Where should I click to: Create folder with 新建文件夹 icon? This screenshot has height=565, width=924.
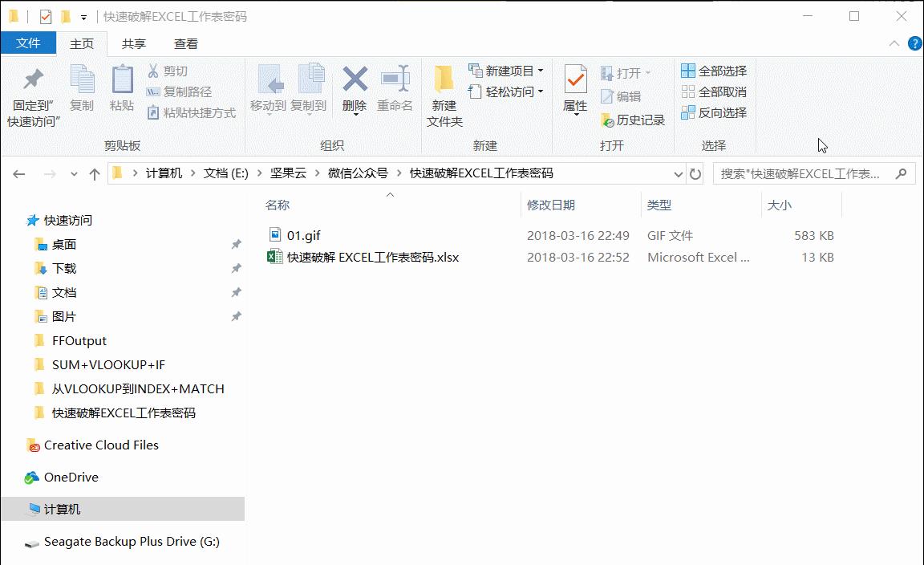(x=444, y=94)
